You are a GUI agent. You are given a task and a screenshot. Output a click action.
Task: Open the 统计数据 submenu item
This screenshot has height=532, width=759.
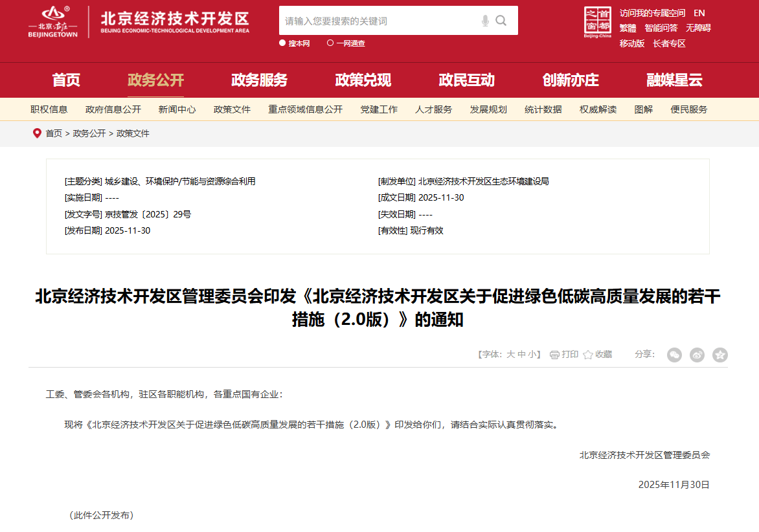pyautogui.click(x=543, y=109)
